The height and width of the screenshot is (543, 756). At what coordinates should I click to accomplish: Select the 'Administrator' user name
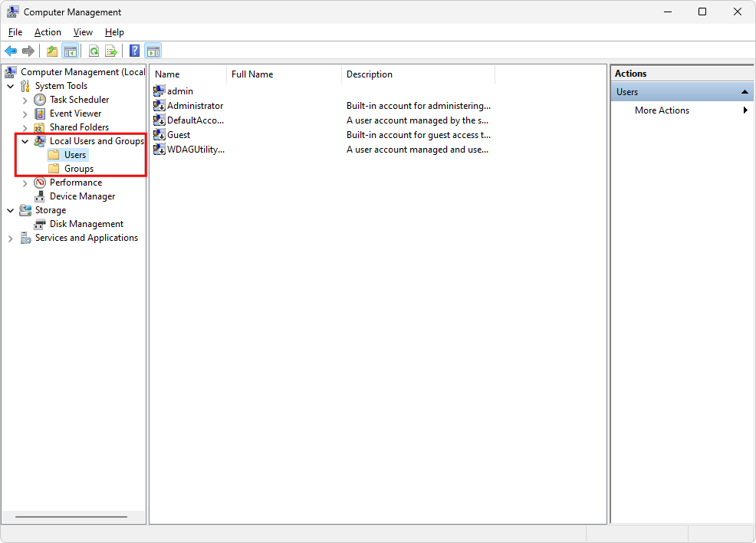tap(196, 106)
